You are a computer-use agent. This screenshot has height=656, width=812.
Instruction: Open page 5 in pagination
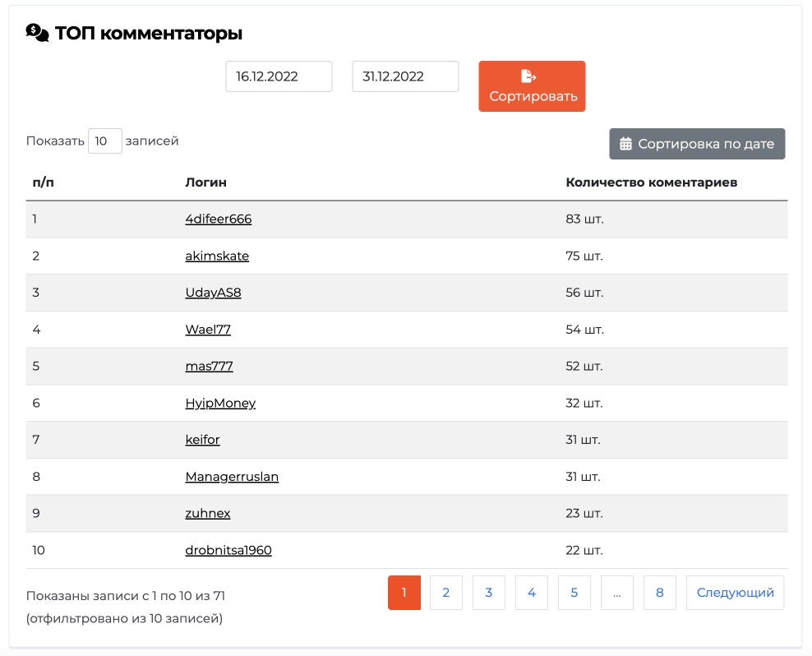pyautogui.click(x=574, y=592)
